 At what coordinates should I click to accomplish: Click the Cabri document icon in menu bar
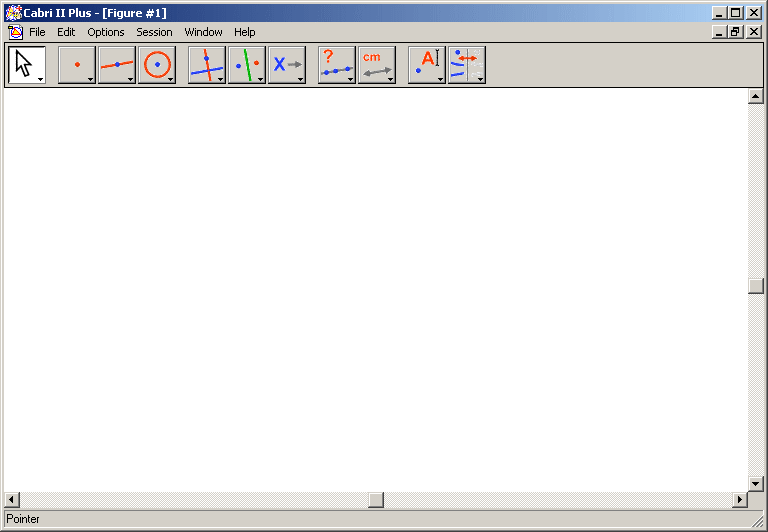pyautogui.click(x=15, y=32)
